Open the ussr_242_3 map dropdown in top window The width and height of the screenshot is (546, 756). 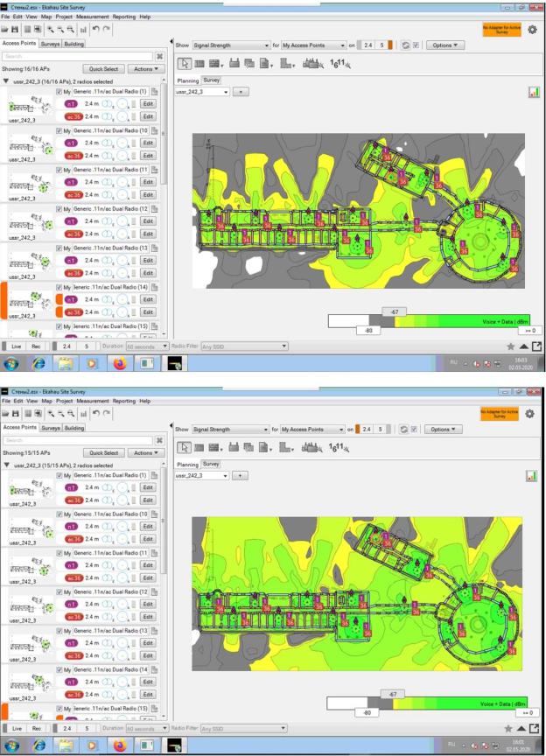(x=202, y=92)
